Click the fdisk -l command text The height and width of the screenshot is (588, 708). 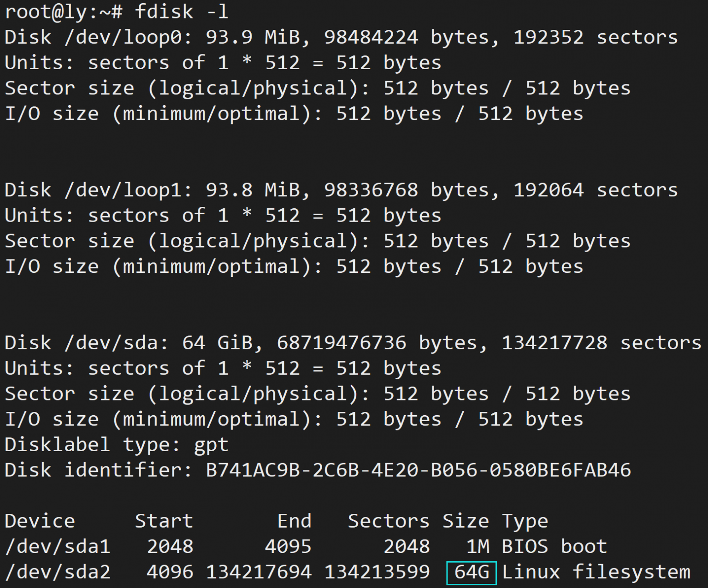point(182,12)
